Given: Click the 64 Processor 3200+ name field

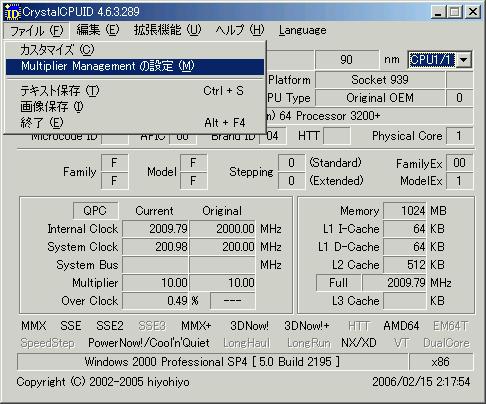Looking at the screenshot, I should (x=369, y=116).
